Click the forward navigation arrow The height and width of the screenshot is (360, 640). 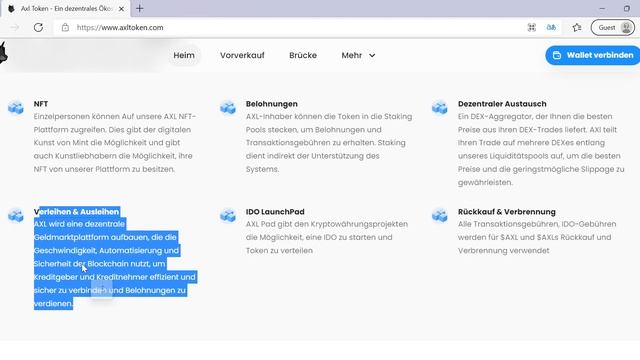tap(15, 27)
